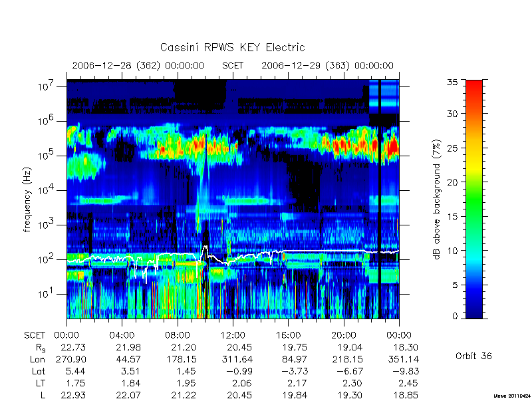Click the 10^4 frequency axis tick label
Image resolution: width=532 pixels, height=399 pixels.
tap(46, 190)
